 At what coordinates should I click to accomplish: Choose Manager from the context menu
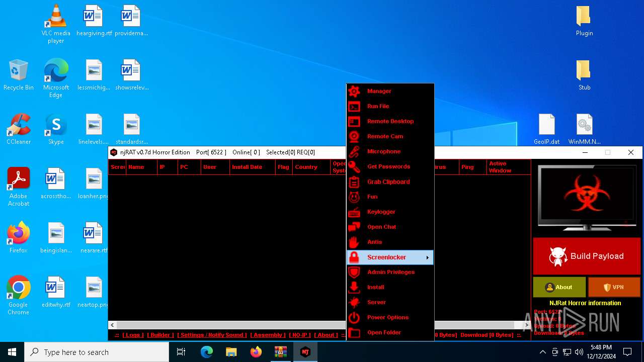[x=390, y=91]
